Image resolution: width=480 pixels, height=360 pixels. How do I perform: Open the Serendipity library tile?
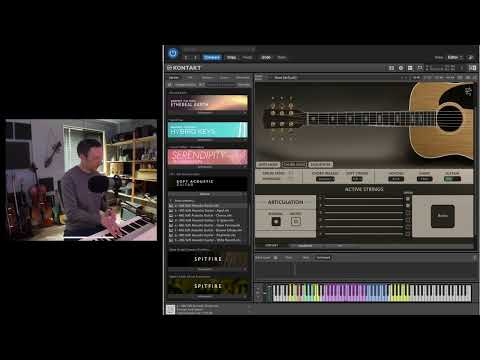pos(208,157)
